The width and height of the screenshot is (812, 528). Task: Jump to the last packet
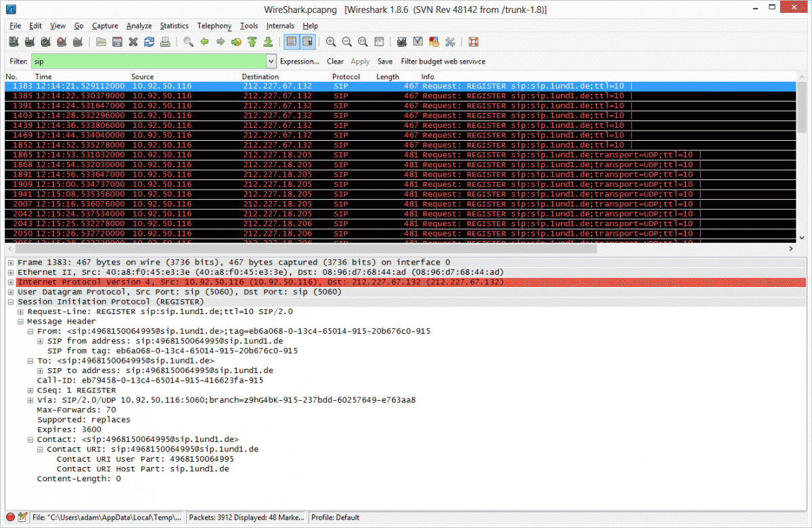pos(268,42)
